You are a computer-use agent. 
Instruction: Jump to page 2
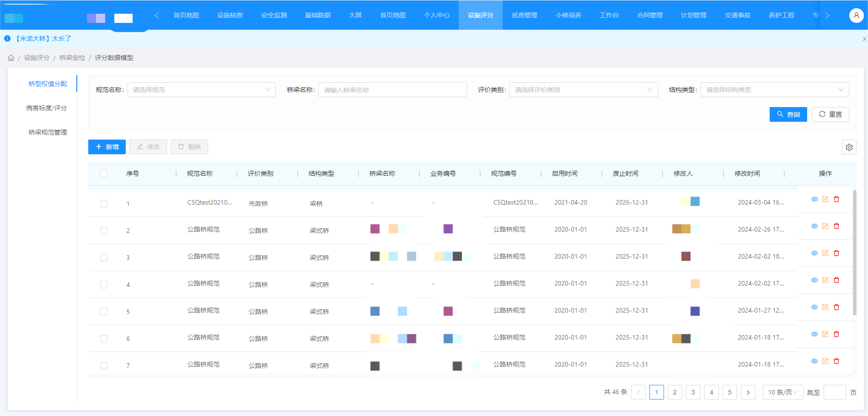pyautogui.click(x=675, y=392)
